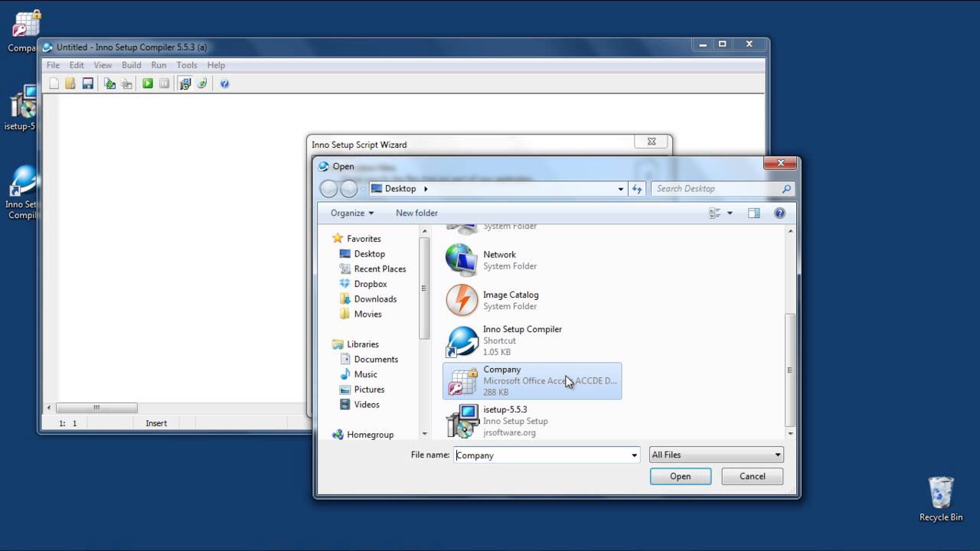Click the Back arrow in Open dialog
980x551 pixels.
coord(328,188)
